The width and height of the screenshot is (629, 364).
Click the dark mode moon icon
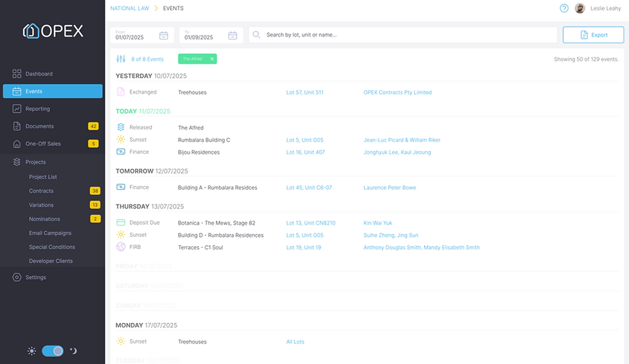pos(73,351)
